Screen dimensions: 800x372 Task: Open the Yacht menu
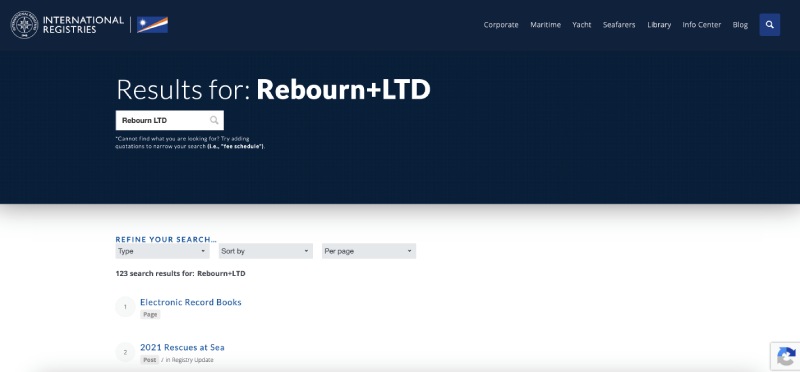click(x=582, y=24)
